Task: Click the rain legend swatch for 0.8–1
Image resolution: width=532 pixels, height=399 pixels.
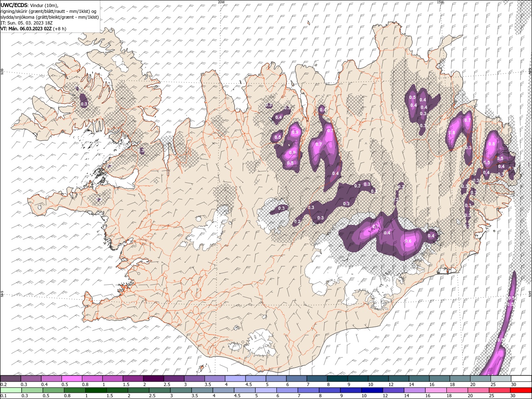Action: click(x=74, y=390)
